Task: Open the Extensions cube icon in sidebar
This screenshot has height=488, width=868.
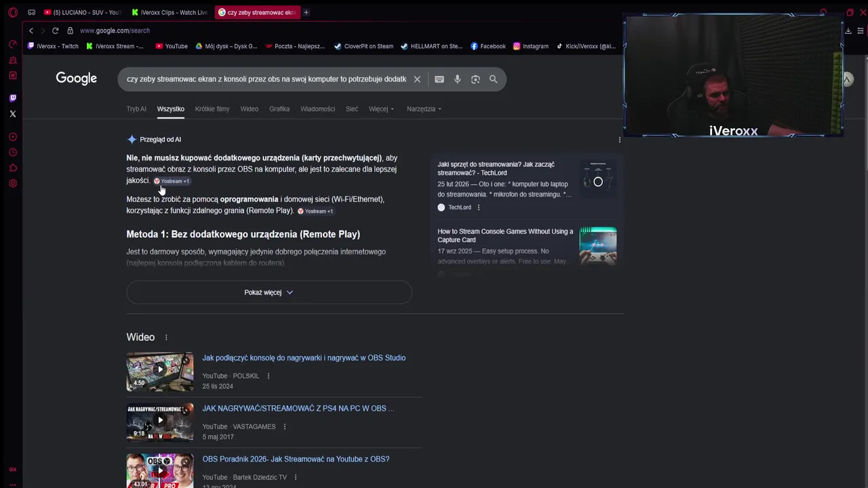Action: coord(12,168)
